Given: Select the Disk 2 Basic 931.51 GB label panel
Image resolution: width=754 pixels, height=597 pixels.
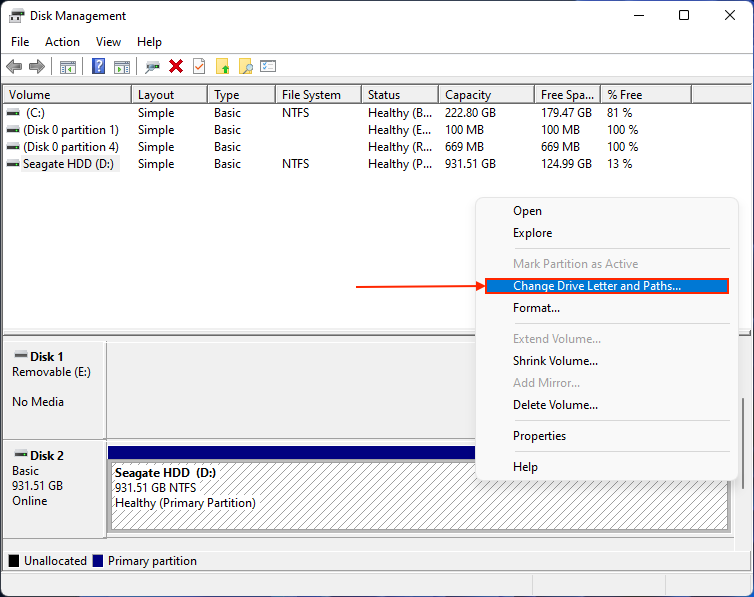Looking at the screenshot, I should pos(54,489).
